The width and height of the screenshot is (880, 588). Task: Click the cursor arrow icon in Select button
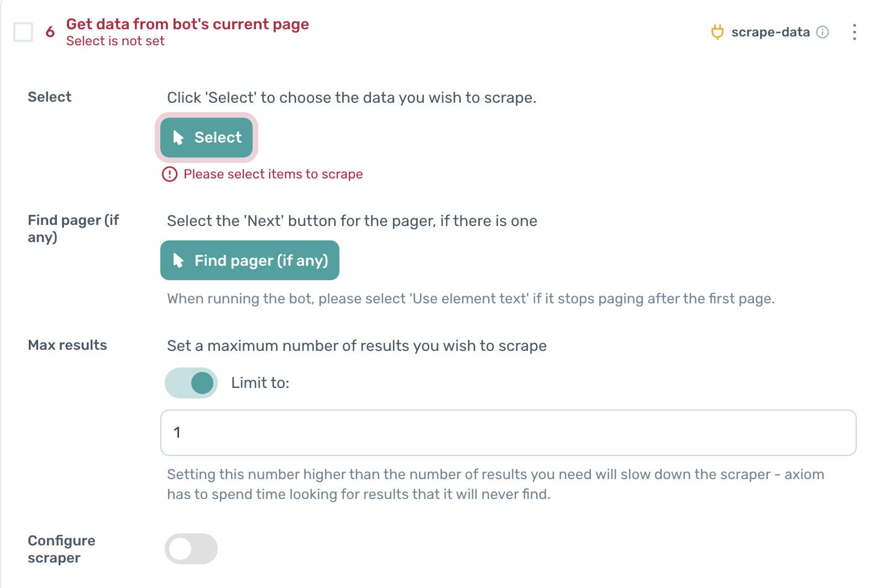178,138
